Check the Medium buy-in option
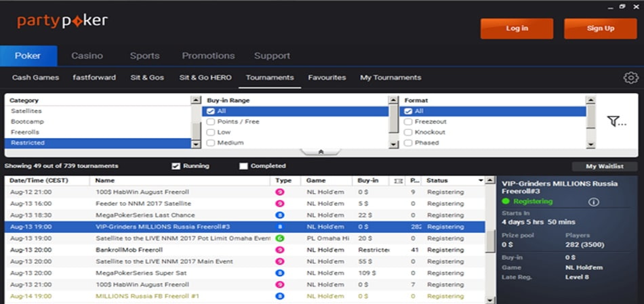Image resolution: width=644 pixels, height=304 pixels. click(211, 143)
